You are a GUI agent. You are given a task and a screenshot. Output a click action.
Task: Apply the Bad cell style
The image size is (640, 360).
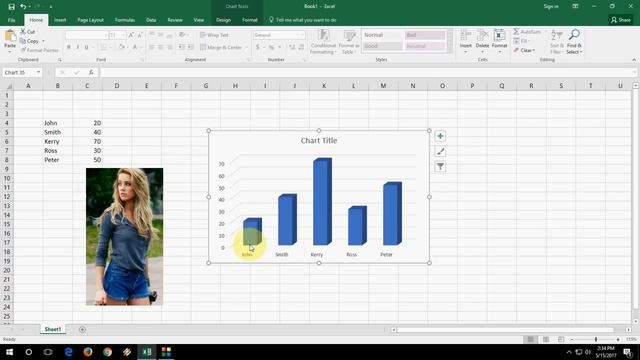click(x=424, y=35)
